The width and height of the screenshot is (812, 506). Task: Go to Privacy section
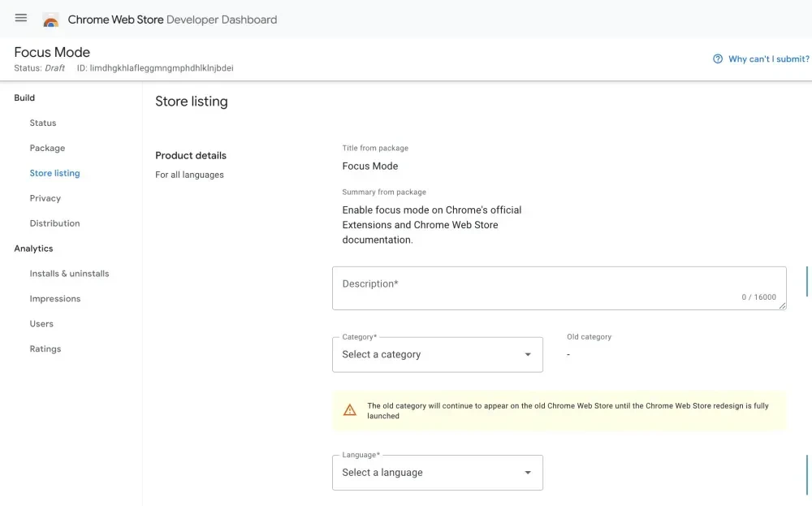point(45,198)
